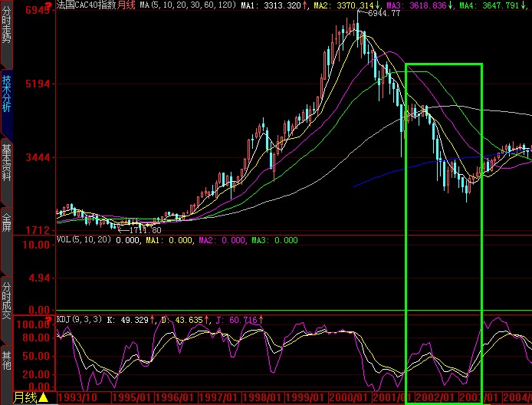Click the 2002/01 date on timeline

click(435, 398)
